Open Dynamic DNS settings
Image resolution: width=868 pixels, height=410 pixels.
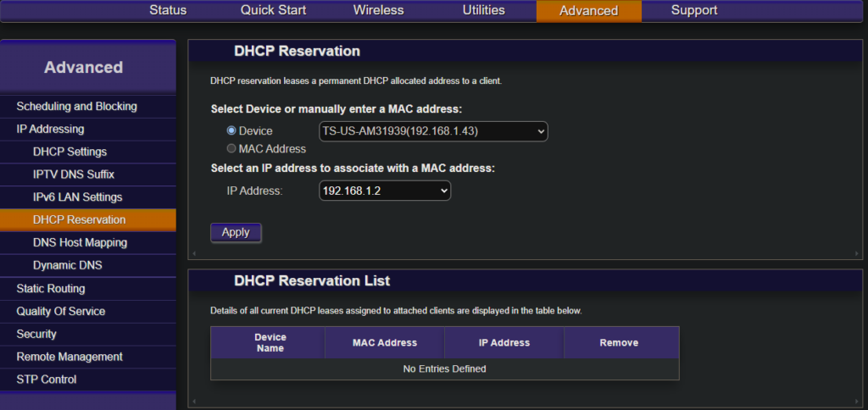(67, 266)
